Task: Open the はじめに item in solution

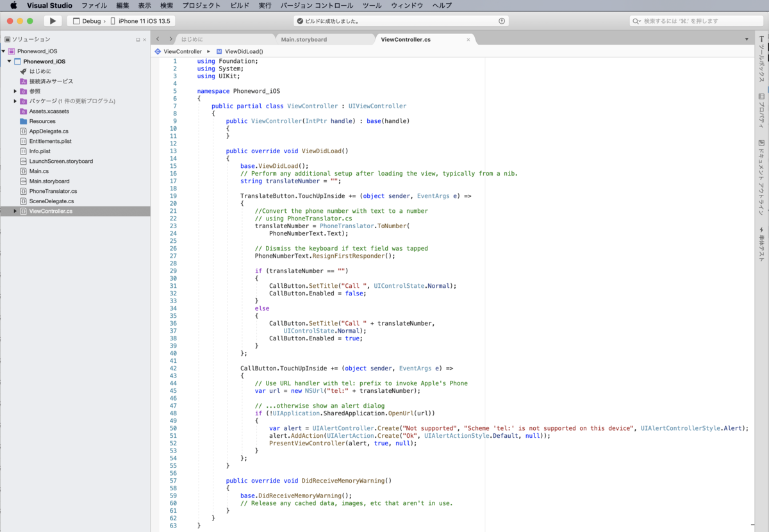Action: coord(40,71)
